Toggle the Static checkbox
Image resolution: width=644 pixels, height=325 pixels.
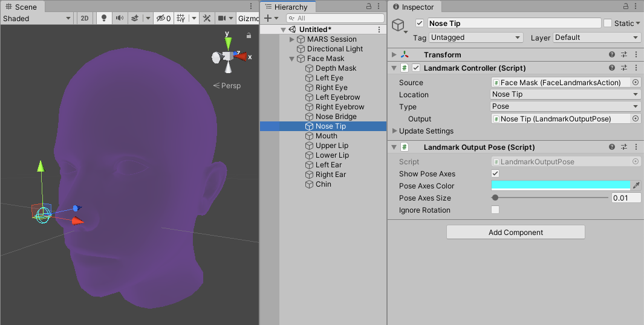[608, 23]
